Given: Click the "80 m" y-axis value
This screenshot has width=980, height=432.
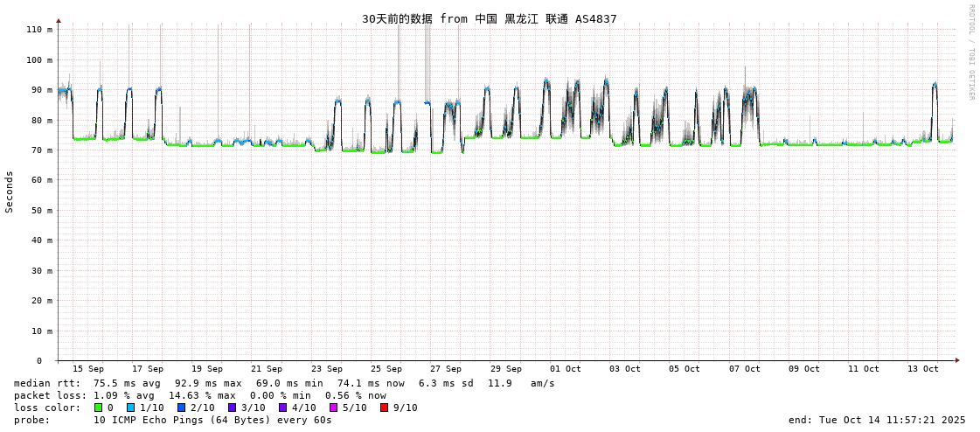Looking at the screenshot, I should pos(42,120).
